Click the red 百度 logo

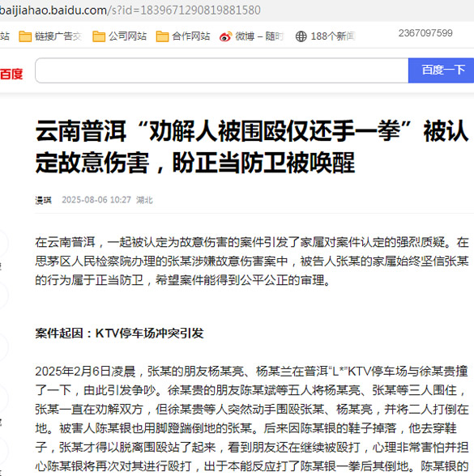coord(11,74)
